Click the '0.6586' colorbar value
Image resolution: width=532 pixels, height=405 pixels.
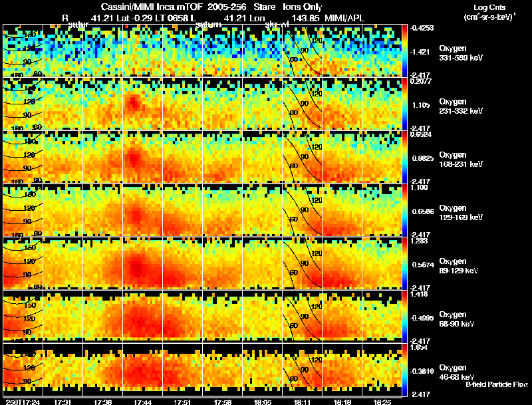pyautogui.click(x=423, y=211)
